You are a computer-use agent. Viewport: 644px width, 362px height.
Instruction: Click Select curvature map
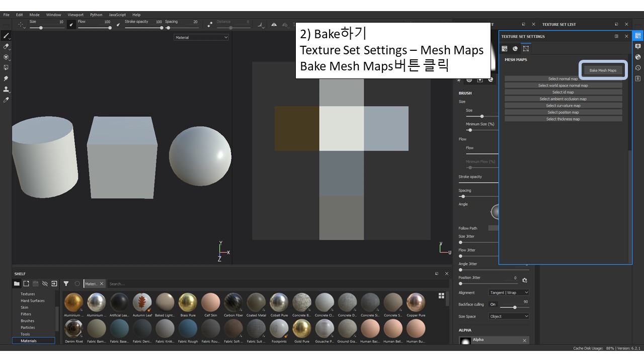pos(563,106)
